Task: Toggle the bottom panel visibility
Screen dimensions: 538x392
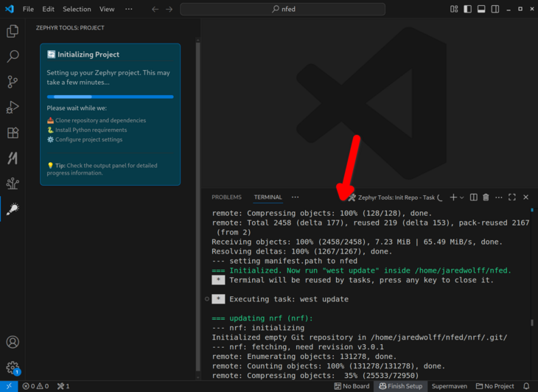Action: pos(481,9)
